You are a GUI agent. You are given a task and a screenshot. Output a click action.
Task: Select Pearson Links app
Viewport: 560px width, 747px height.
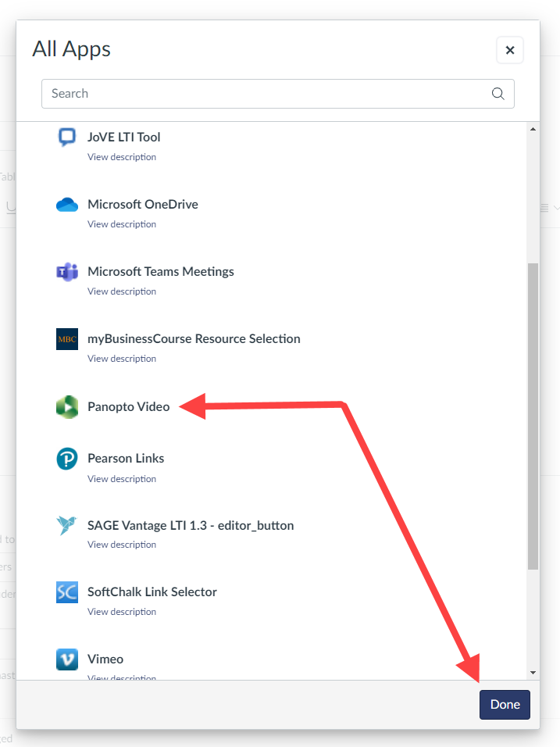(126, 459)
